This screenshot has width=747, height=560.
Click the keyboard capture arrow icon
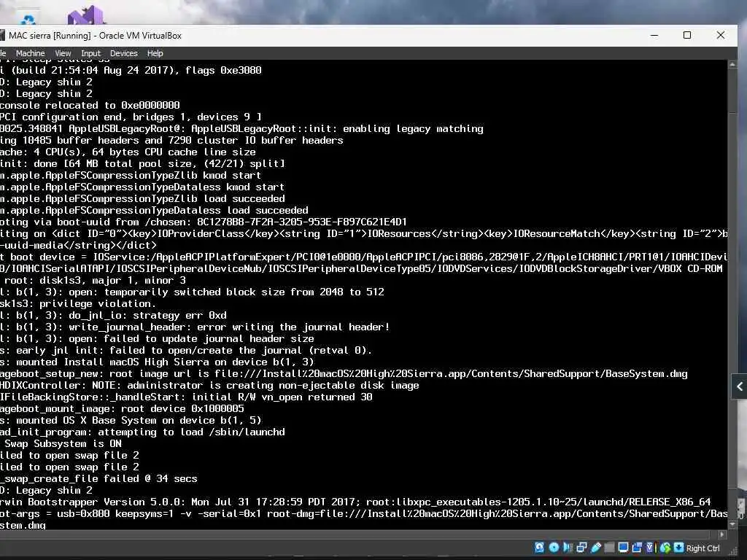click(x=679, y=548)
